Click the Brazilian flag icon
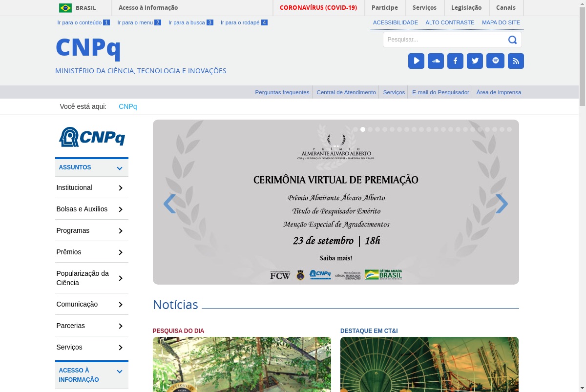This screenshot has height=392, width=586. (x=65, y=8)
